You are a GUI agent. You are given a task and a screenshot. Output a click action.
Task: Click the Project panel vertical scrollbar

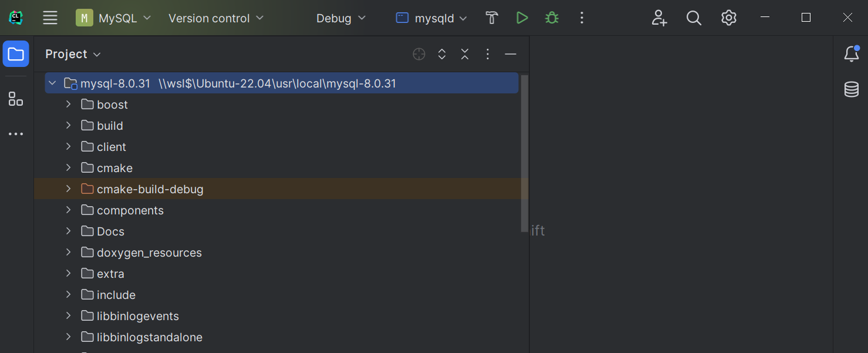(525, 153)
